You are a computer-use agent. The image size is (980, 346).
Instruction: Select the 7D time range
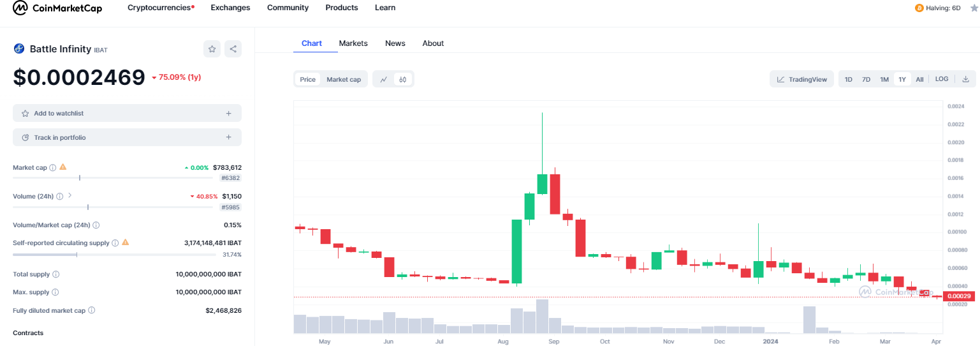(x=866, y=80)
